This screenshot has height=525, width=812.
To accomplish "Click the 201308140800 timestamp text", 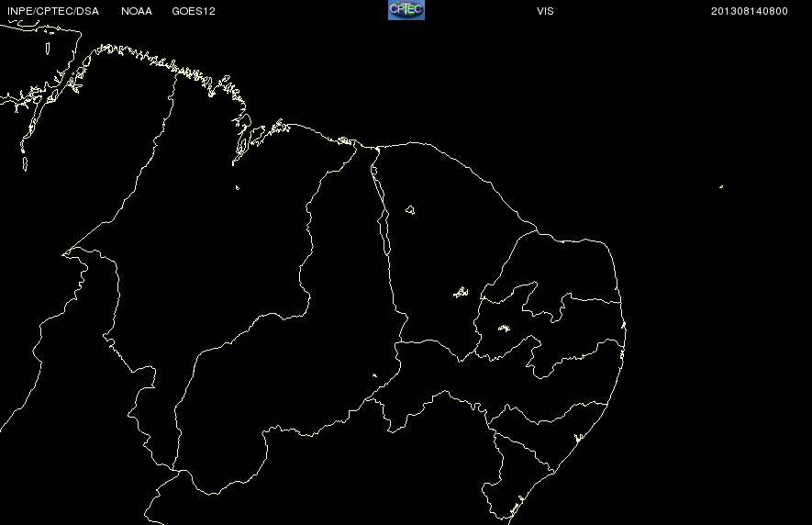I will tap(750, 11).
